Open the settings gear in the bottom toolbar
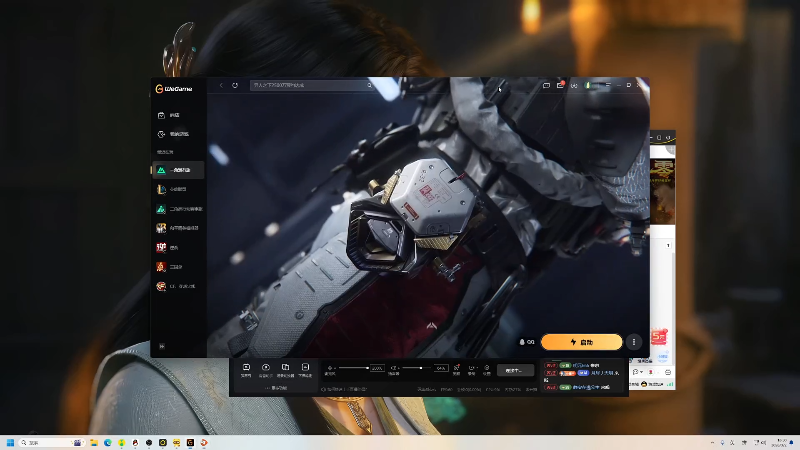Image resolution: width=800 pixels, height=450 pixels. click(x=487, y=369)
